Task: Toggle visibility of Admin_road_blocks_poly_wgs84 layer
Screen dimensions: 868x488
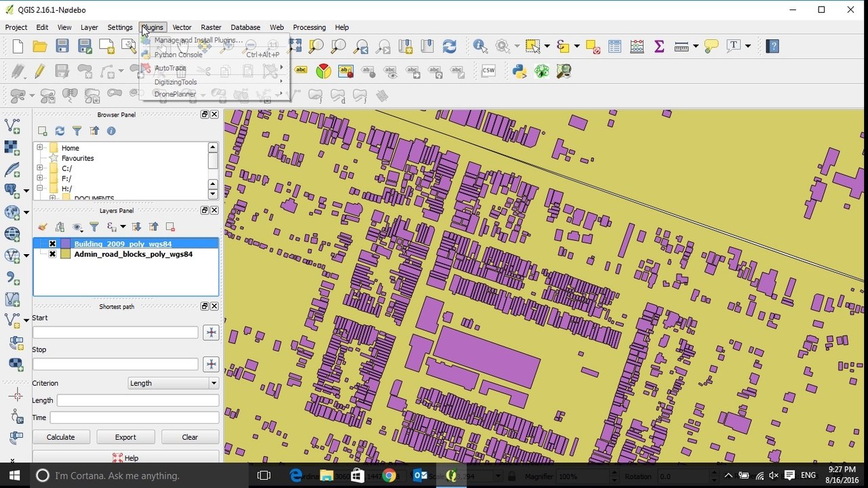Action: click(x=52, y=254)
